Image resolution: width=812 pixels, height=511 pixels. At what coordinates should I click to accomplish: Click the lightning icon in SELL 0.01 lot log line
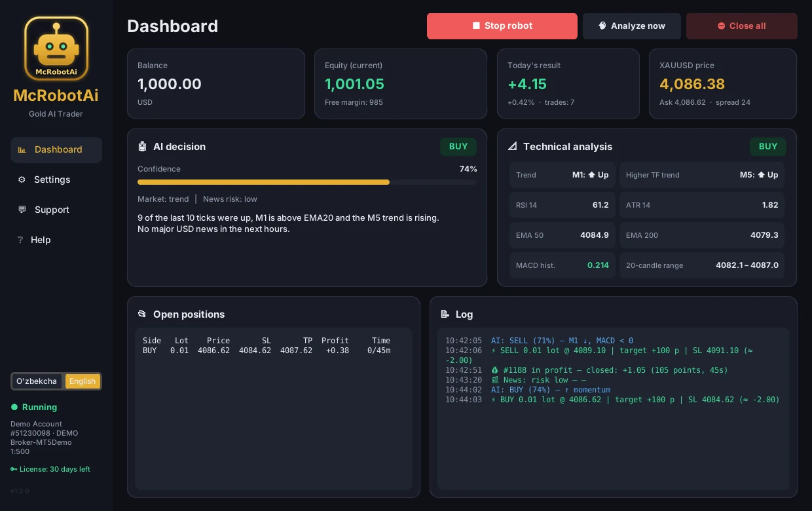coord(494,350)
